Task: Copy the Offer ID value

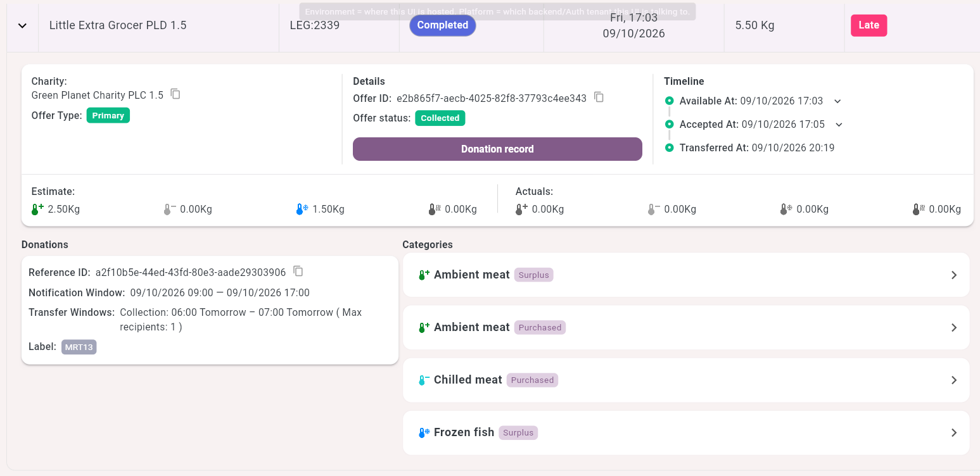Action: tap(599, 97)
